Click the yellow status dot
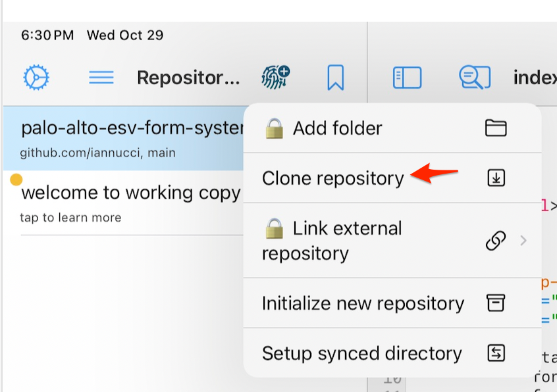The height and width of the screenshot is (392, 557). pyautogui.click(x=16, y=180)
